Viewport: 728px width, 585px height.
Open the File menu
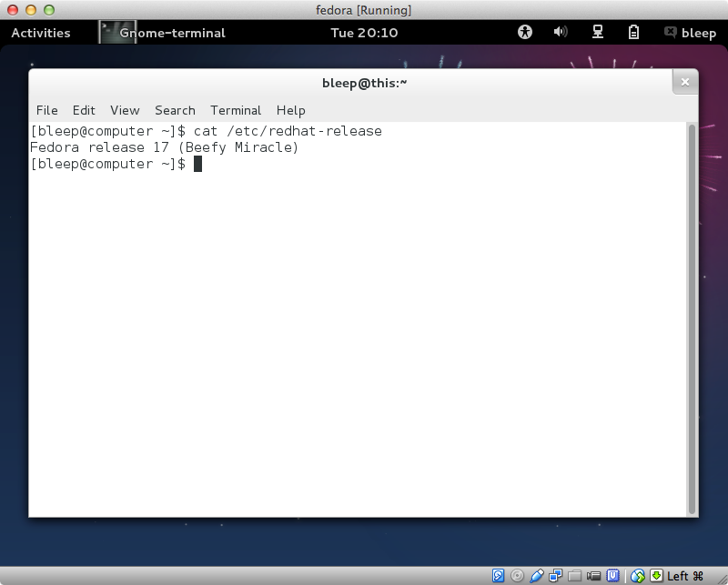click(x=46, y=110)
